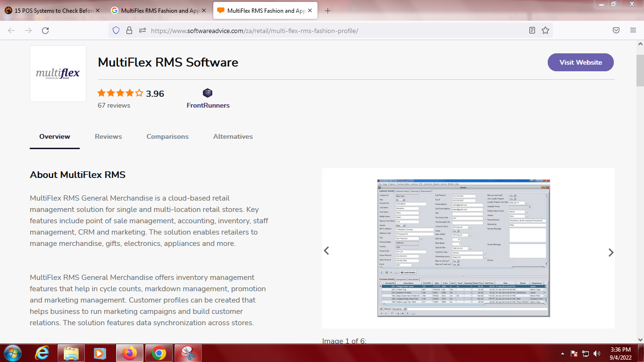The image size is (644, 362).
Task: Close the active MultiFlex RMS Fashion tab
Action: click(310, 10)
